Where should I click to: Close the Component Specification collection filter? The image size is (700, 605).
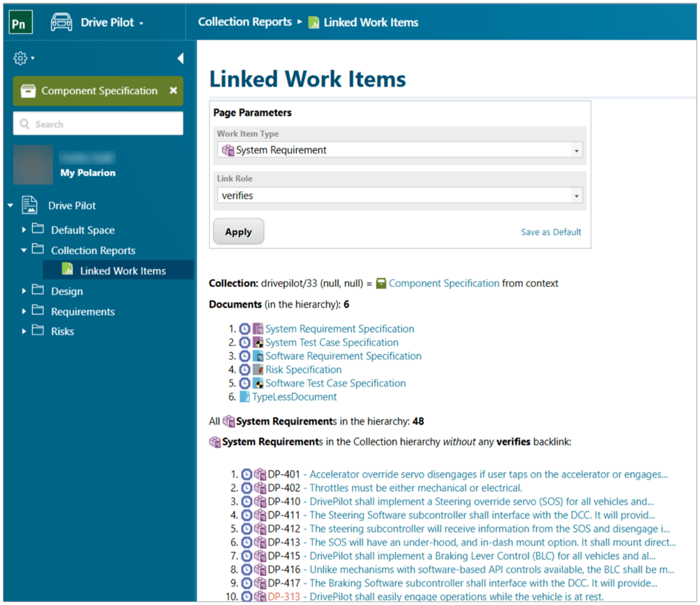tap(174, 91)
